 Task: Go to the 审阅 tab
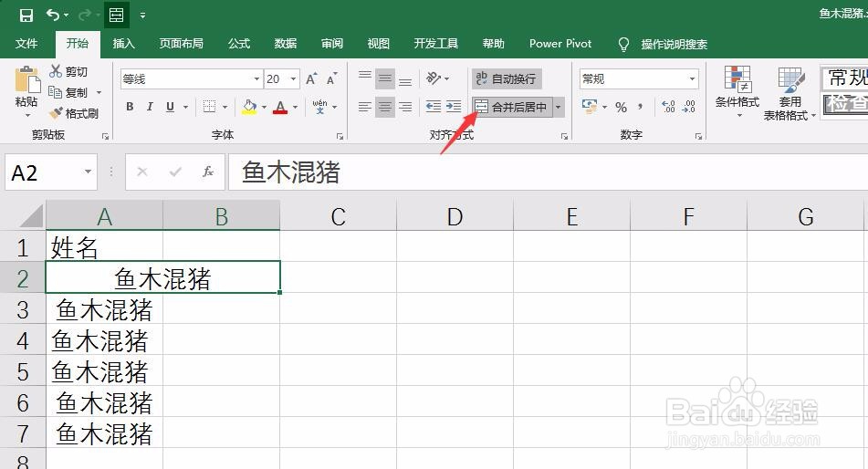332,44
